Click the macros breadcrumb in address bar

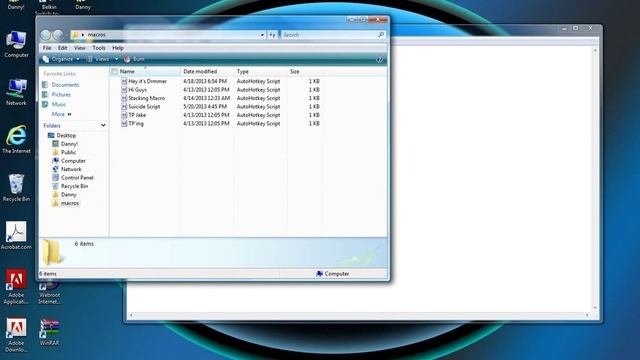[96, 35]
